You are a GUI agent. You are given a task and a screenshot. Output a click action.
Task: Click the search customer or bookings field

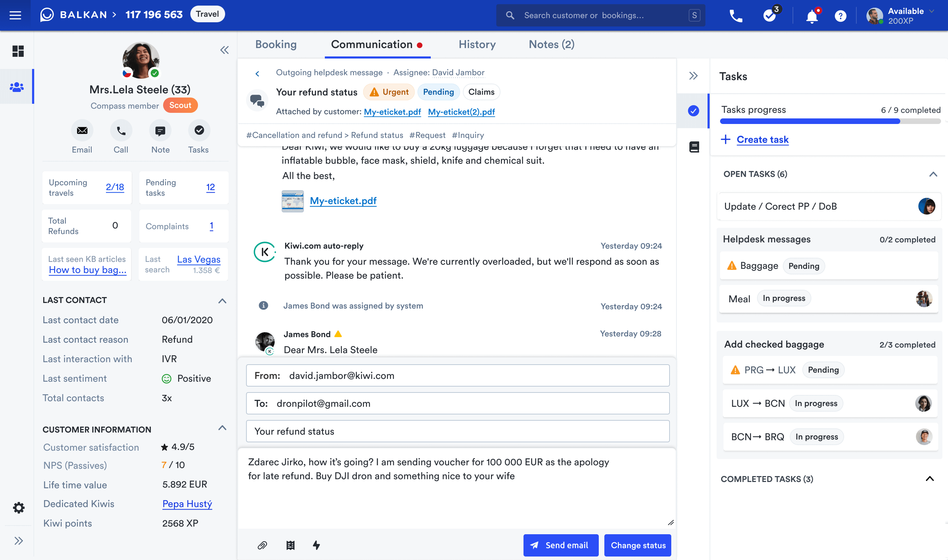(x=600, y=15)
